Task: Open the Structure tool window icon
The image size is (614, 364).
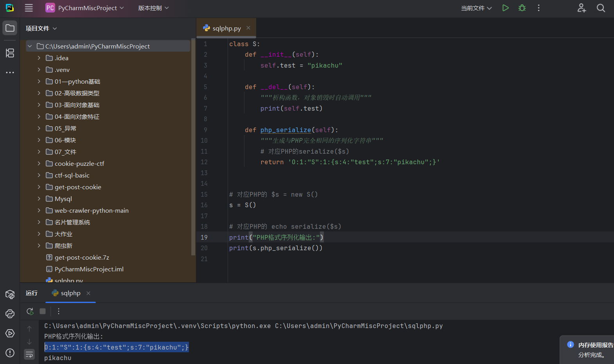Action: point(10,53)
